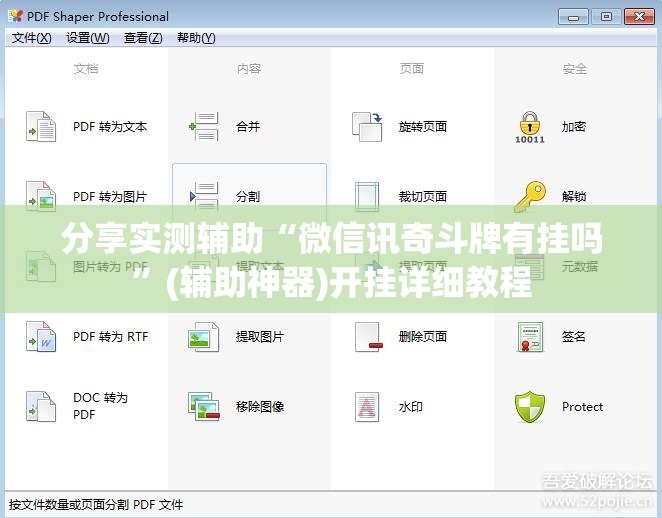
Task: Launch the PDF 转为图片 tool
Action: point(87,197)
